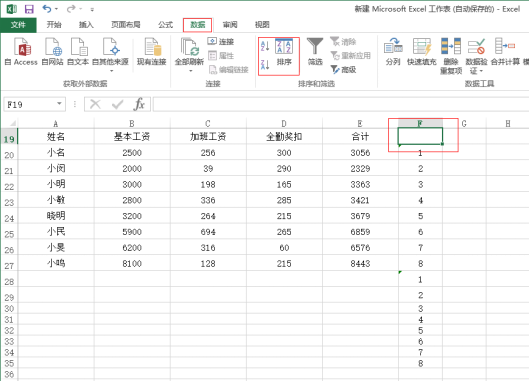Click the 现有连接 (Existing Connections) icon
Image resolution: width=530 pixels, height=382 pixels.
(151, 52)
